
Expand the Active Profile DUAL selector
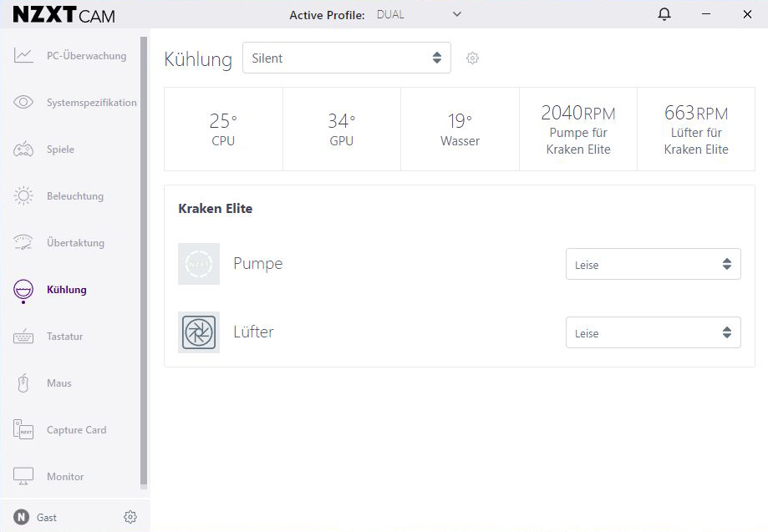pos(419,14)
